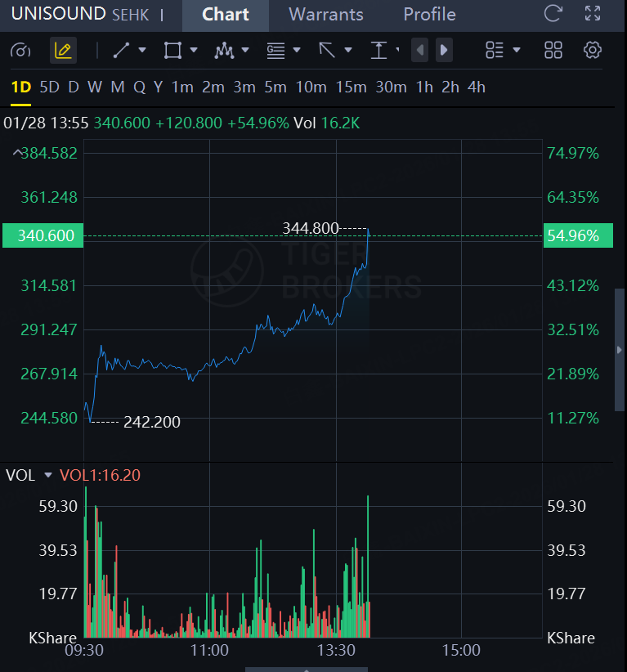627x672 pixels.
Task: Open the indicator list icon
Action: pyautogui.click(x=494, y=50)
